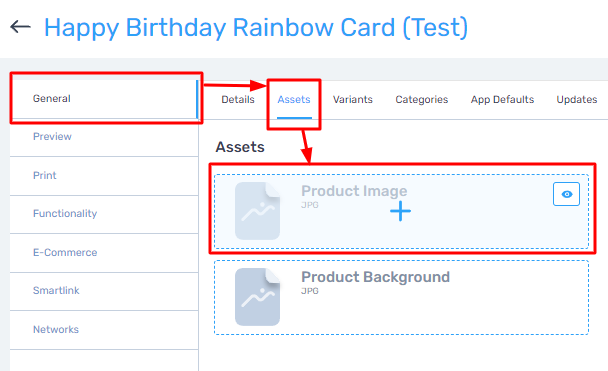Open the Smartlink section

104,291
